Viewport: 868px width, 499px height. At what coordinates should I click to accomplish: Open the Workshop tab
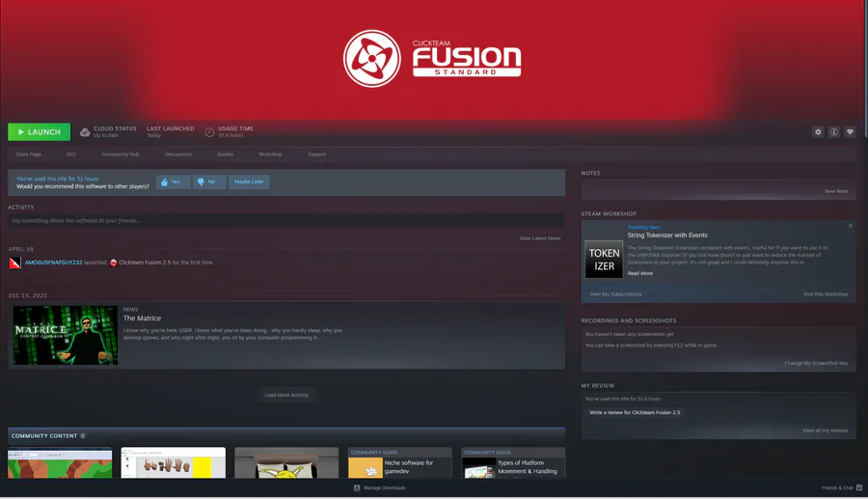pos(270,154)
